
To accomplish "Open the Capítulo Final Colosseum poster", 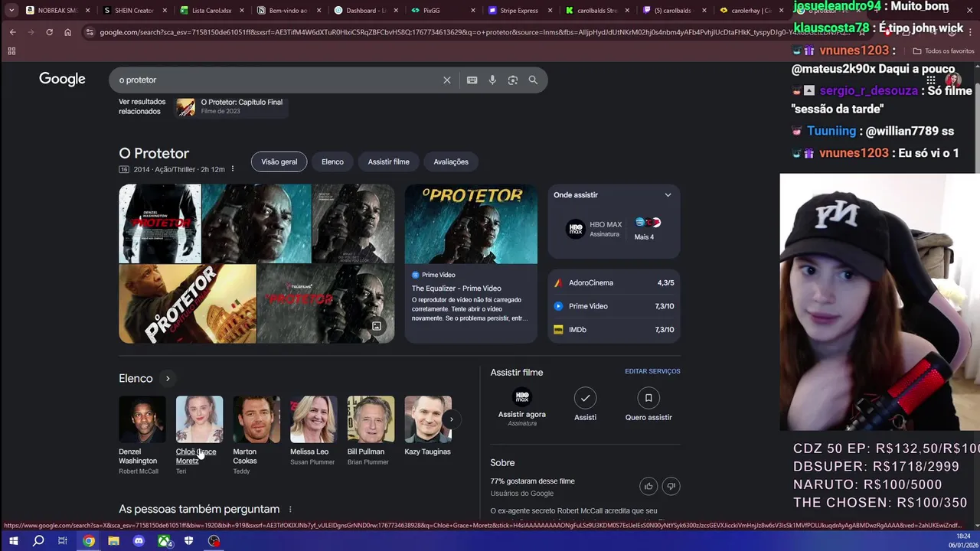I will (188, 304).
